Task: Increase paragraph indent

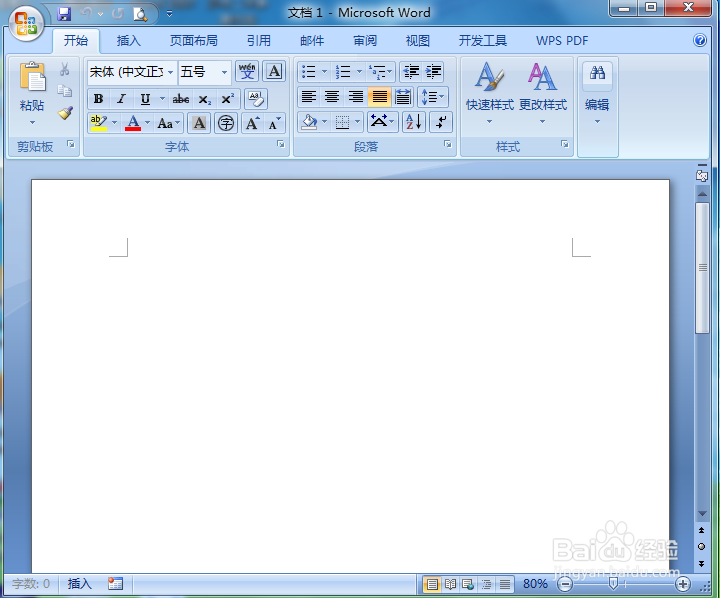Action: 433,72
